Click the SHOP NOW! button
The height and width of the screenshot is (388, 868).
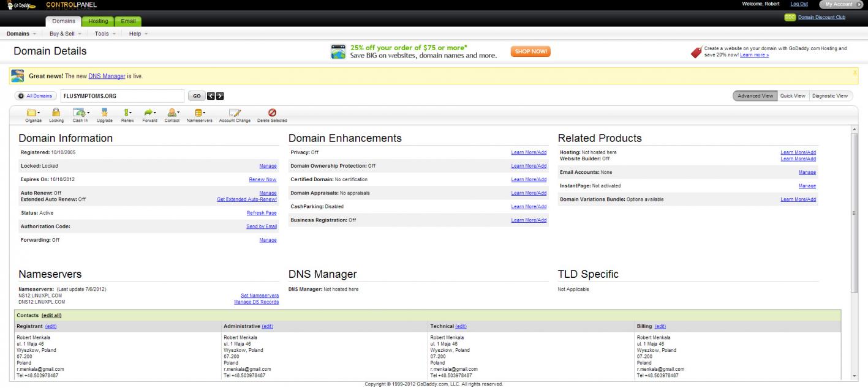(530, 51)
